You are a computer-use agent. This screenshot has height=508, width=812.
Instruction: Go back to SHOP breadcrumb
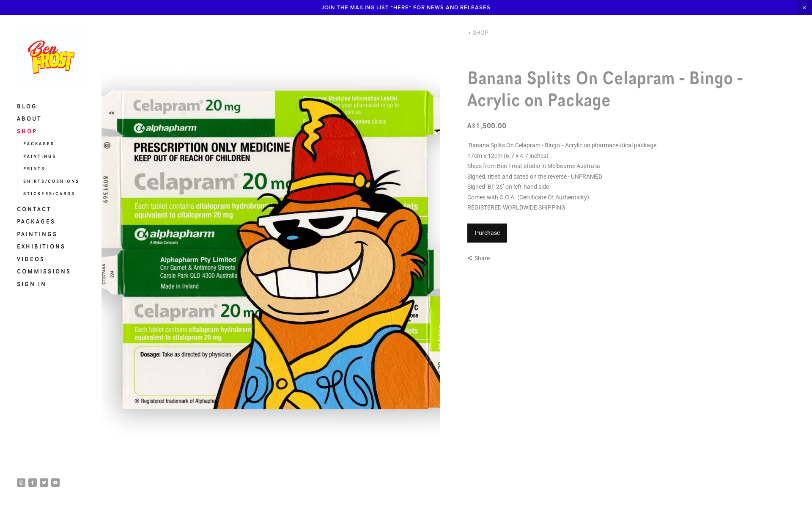[x=478, y=33]
